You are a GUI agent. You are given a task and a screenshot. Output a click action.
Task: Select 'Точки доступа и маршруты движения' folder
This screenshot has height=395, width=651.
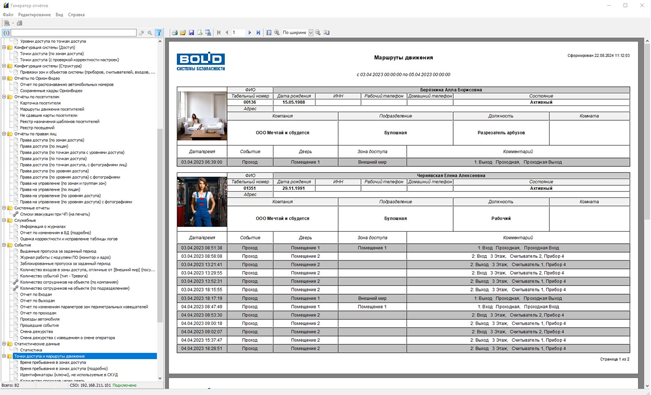pos(49,356)
